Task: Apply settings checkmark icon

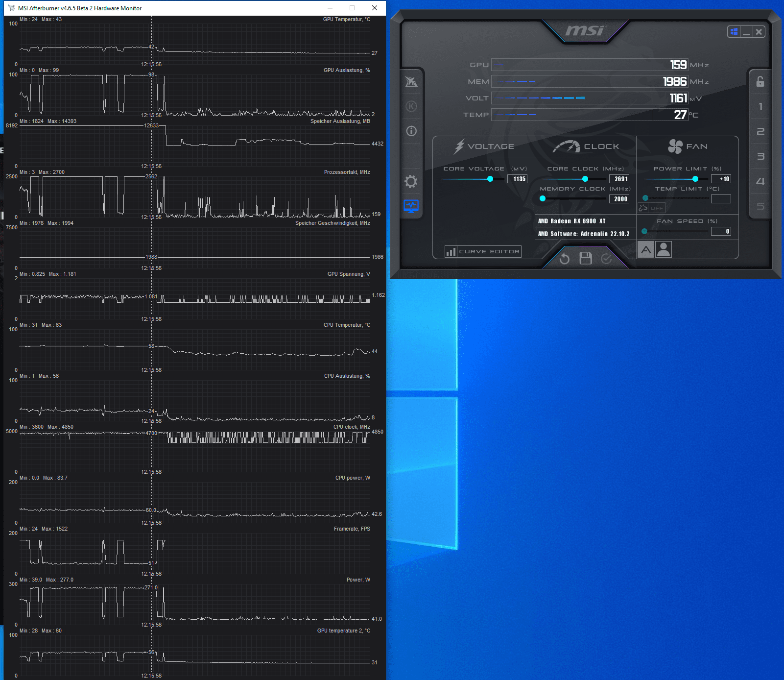Action: point(606,259)
